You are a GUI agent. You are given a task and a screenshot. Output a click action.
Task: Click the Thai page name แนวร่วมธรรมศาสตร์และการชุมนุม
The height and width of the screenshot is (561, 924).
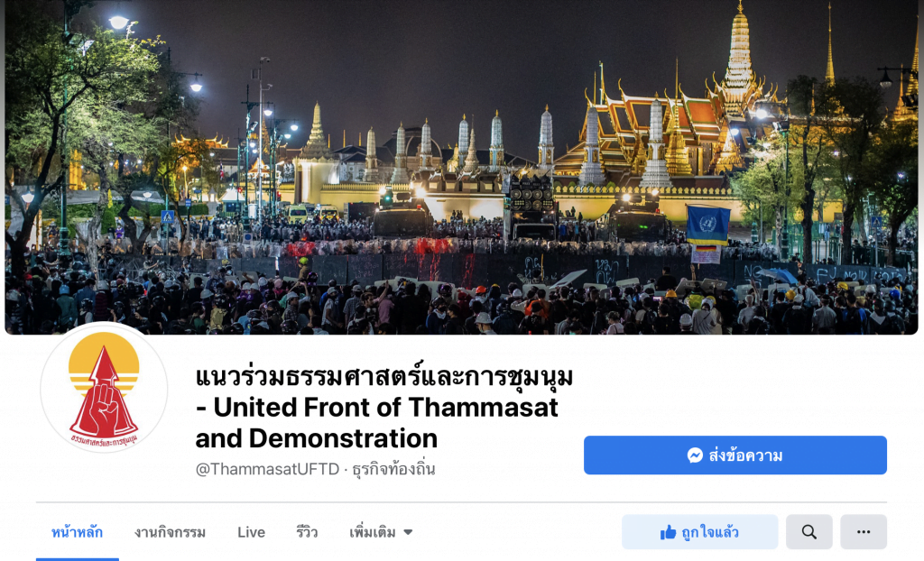(384, 376)
